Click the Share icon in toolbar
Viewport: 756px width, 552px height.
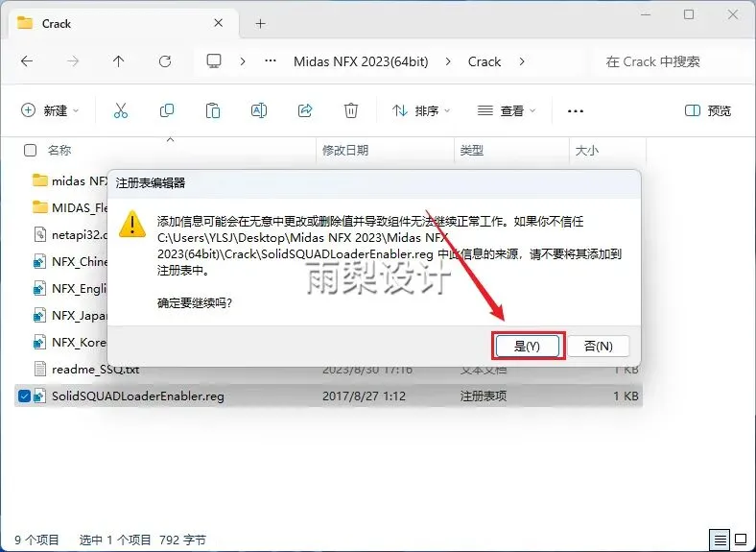[x=305, y=110]
